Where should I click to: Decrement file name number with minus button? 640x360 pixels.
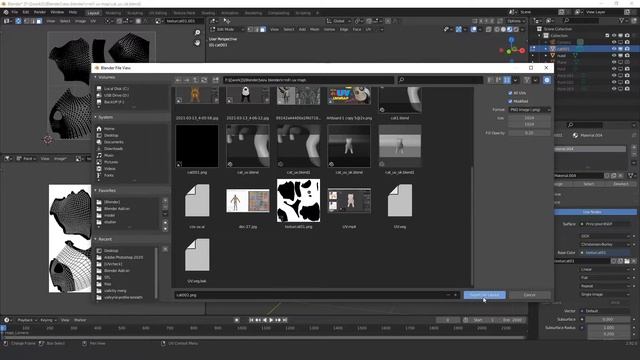click(x=448, y=295)
